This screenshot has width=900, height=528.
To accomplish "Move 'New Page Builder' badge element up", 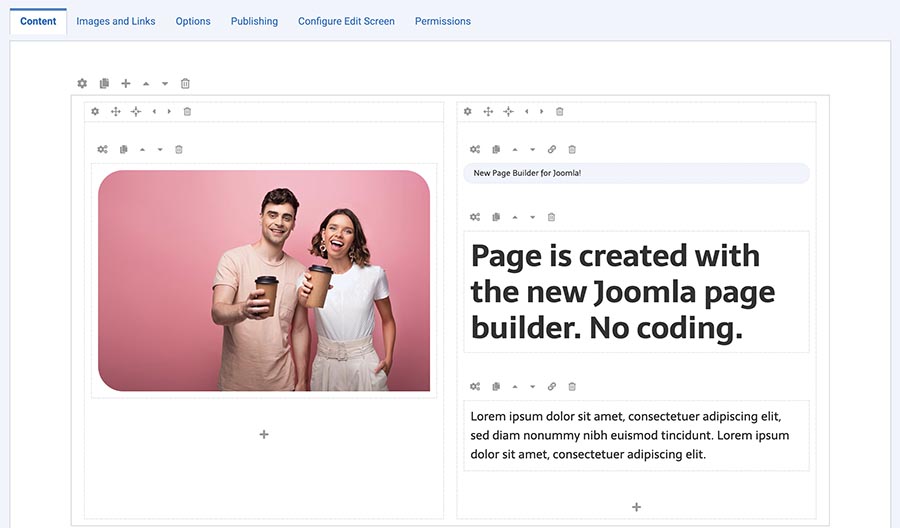I will tap(515, 149).
